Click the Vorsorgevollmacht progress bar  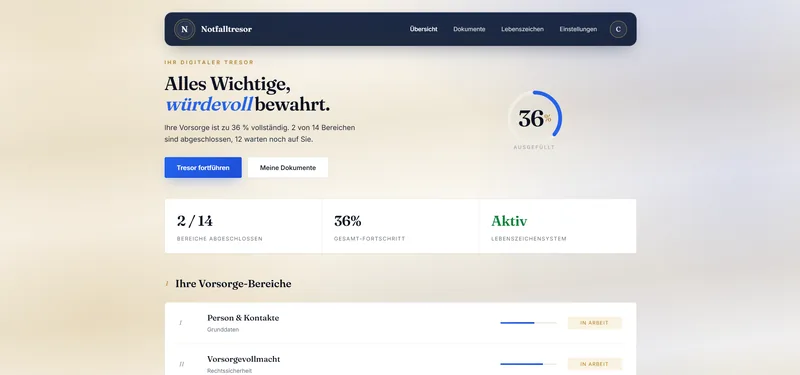coord(528,364)
